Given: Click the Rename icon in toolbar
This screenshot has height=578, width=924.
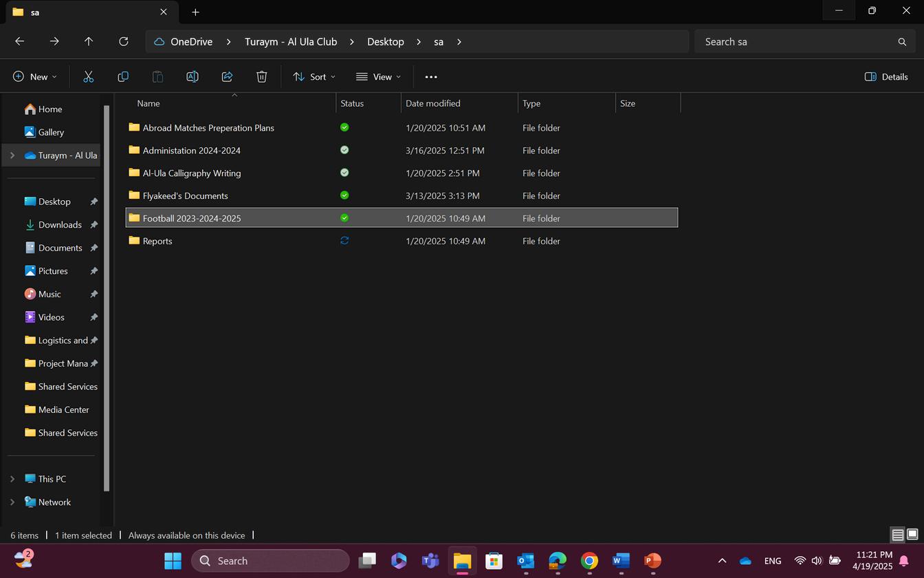Looking at the screenshot, I should point(192,77).
